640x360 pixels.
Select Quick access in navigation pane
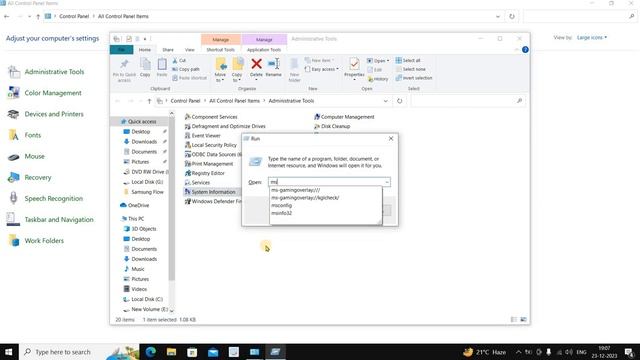pos(138,122)
